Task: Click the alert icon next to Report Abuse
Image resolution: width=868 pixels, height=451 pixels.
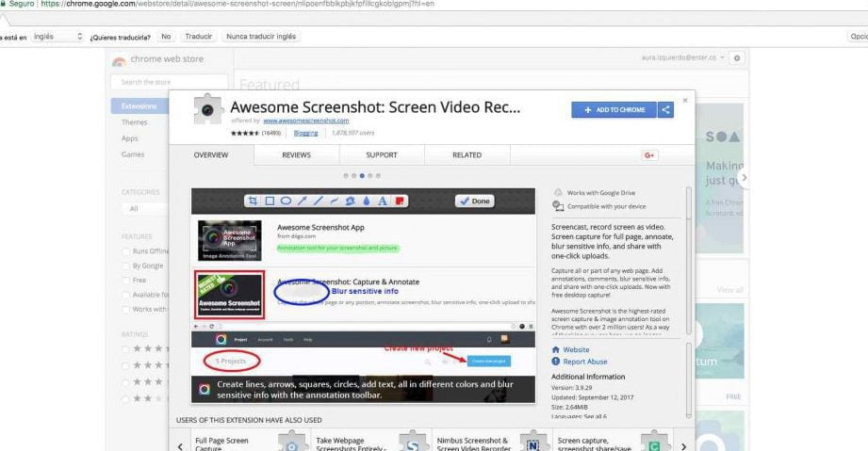Action: [x=556, y=362]
